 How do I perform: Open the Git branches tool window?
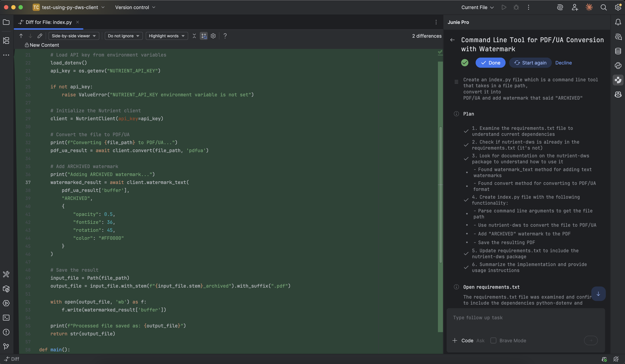click(6, 346)
